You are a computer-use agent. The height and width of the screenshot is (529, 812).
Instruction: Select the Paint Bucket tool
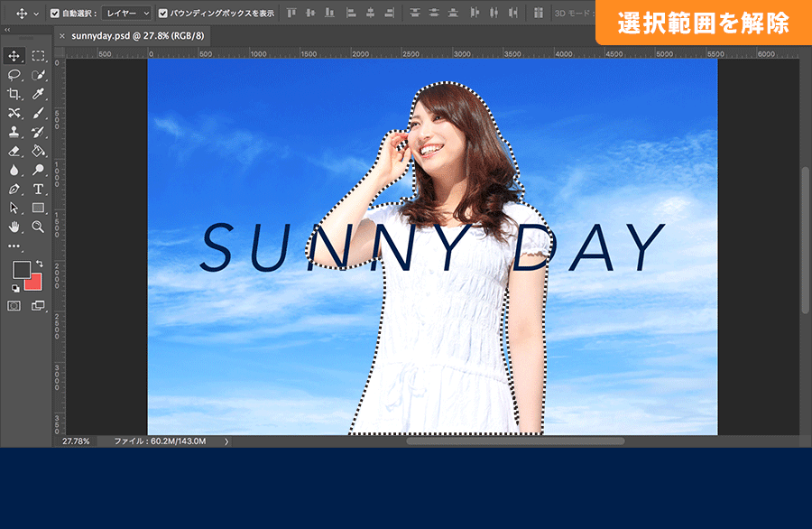coord(38,151)
